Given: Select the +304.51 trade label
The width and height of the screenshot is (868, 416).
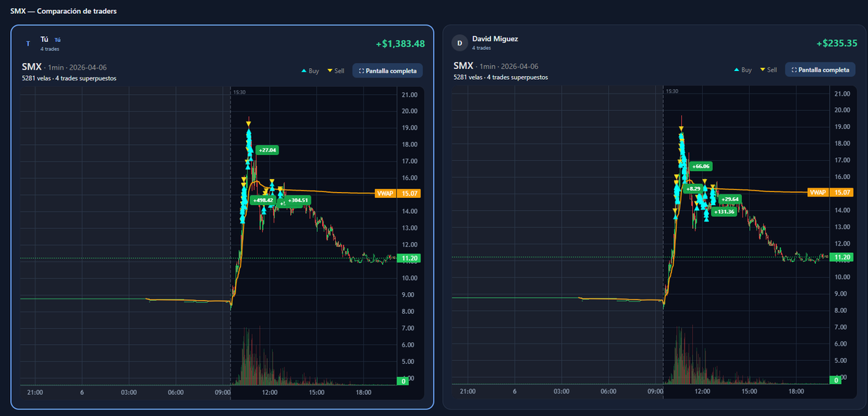Looking at the screenshot, I should (299, 200).
